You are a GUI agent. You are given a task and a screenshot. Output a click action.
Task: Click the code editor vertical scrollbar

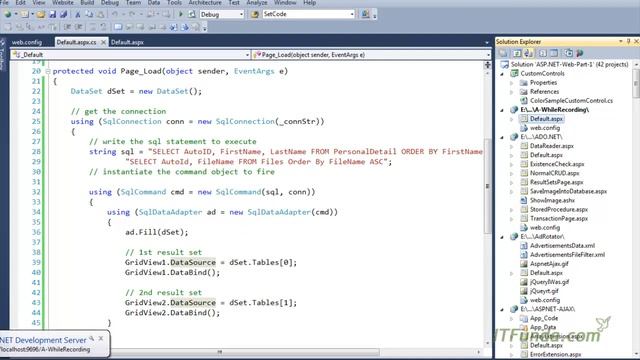(487, 186)
